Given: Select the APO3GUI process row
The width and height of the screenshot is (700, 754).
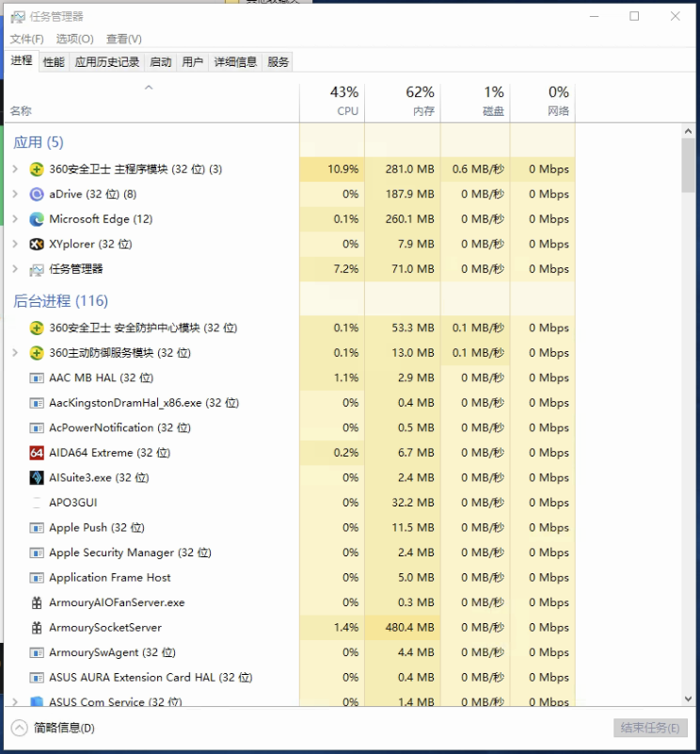Looking at the screenshot, I should 290,503.
